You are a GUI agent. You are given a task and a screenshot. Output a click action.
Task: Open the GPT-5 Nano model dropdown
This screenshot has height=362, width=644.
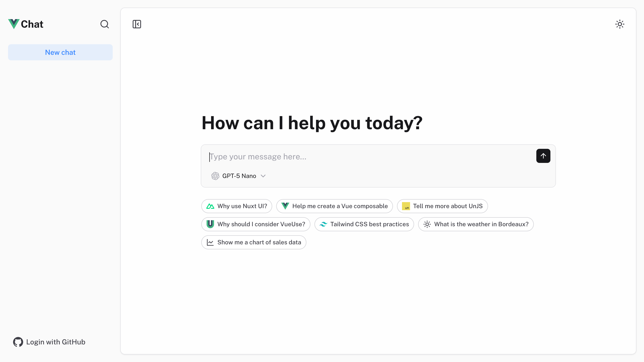pyautogui.click(x=238, y=176)
